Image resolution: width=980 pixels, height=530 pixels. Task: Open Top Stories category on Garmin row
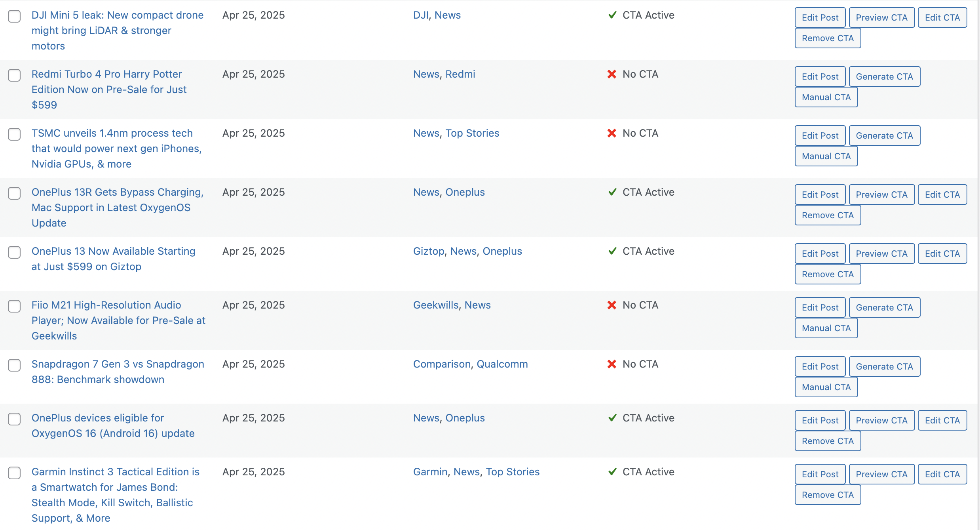point(513,472)
